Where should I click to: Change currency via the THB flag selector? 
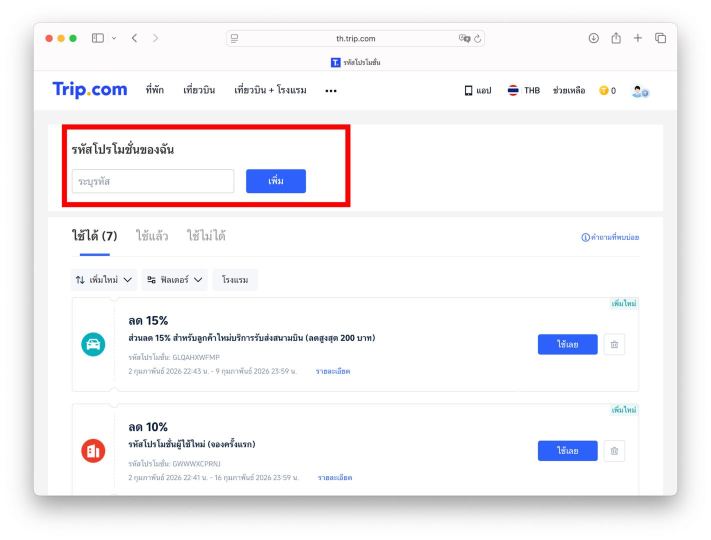524,90
